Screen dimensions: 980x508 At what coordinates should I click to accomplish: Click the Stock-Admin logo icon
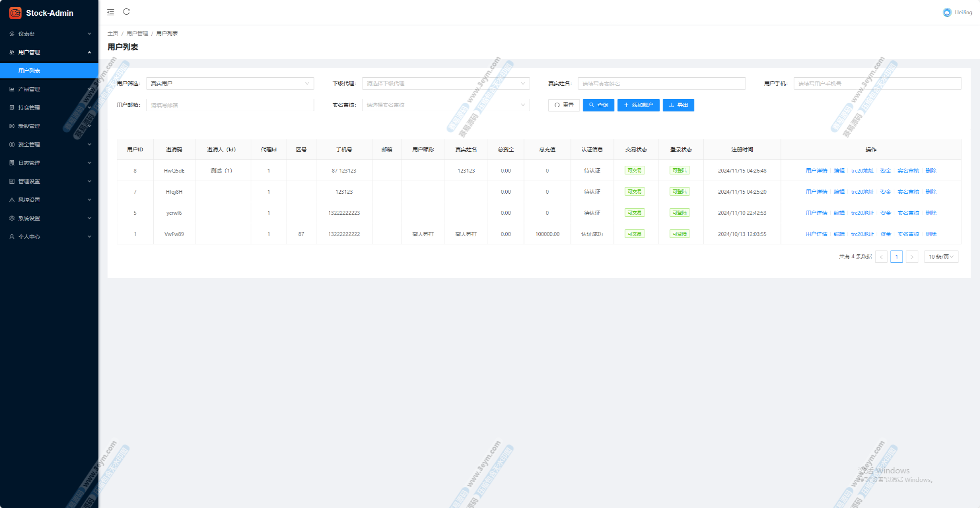[15, 13]
